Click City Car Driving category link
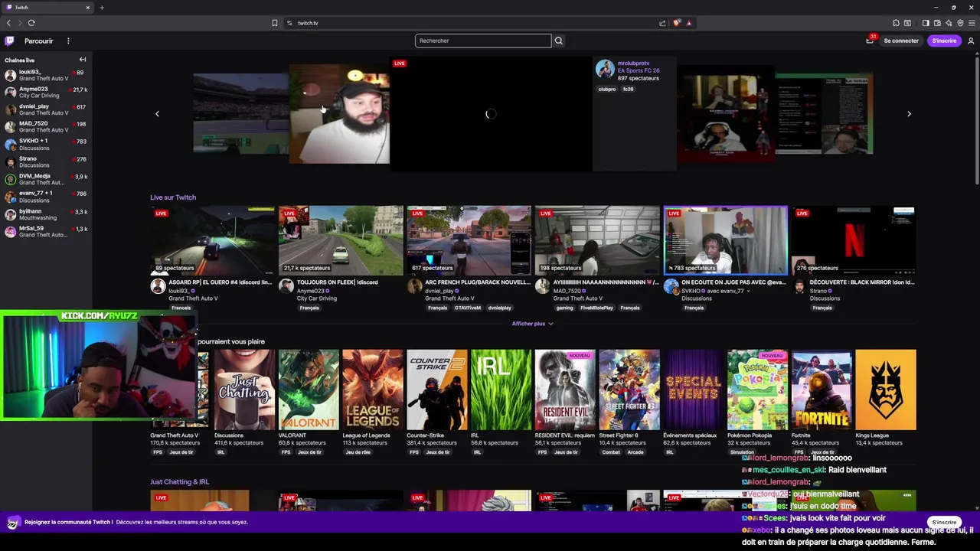The width and height of the screenshot is (980, 551). 317,298
